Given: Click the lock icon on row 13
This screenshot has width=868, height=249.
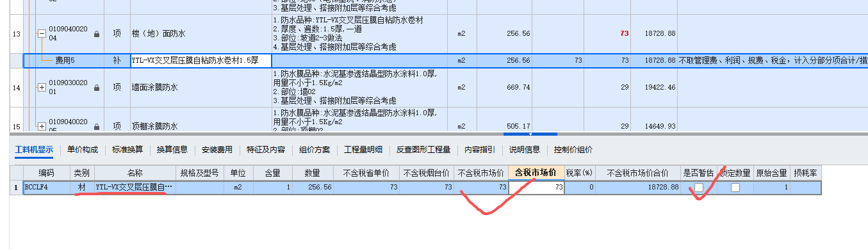Looking at the screenshot, I should tap(97, 33).
